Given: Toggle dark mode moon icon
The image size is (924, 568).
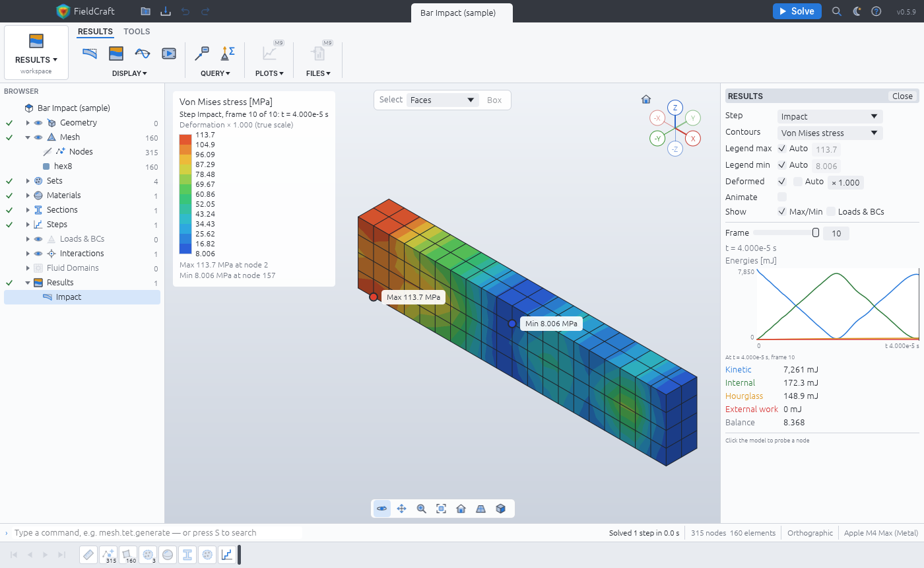Looking at the screenshot, I should tap(857, 11).
